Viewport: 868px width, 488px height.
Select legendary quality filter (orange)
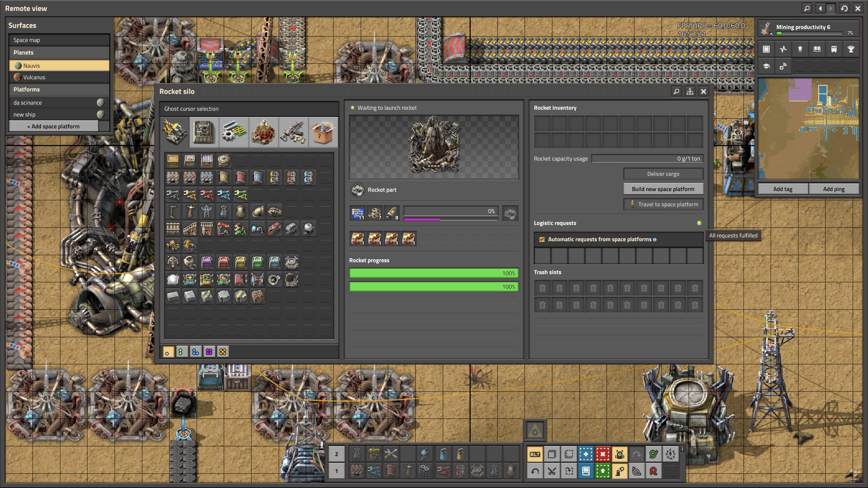click(x=223, y=352)
